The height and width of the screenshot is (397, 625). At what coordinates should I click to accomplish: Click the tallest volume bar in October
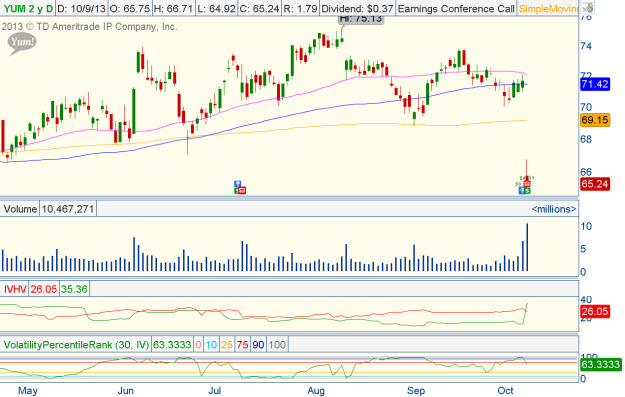527,247
